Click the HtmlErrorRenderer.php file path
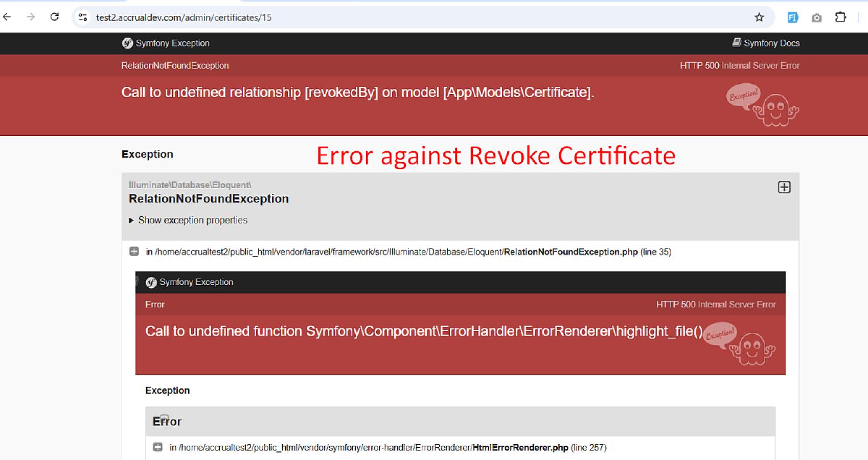 [x=520, y=447]
